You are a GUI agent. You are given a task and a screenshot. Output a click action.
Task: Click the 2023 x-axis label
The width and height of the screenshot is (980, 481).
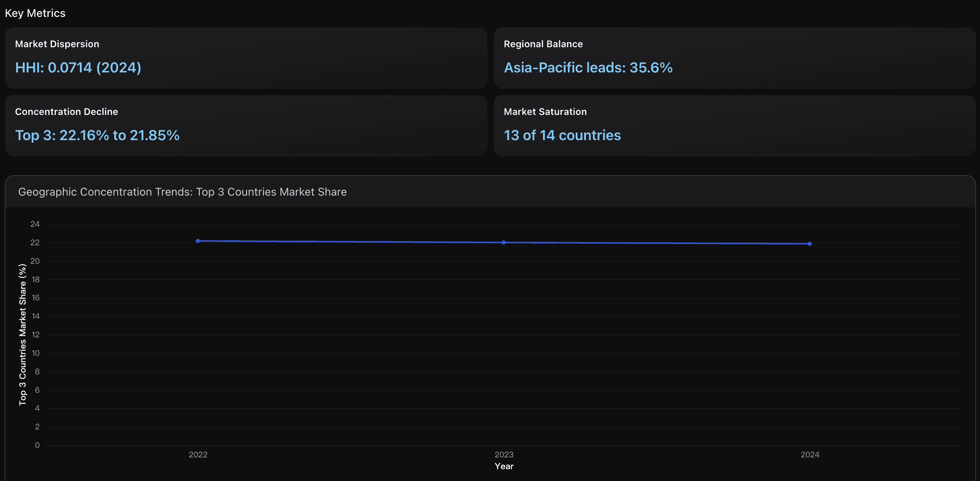(504, 455)
